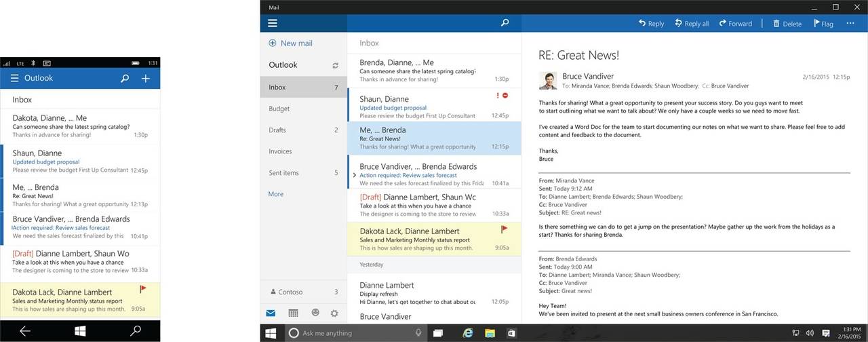Click the red importance mark on Shaun, Dianne email
The height and width of the screenshot is (342, 868).
click(x=498, y=96)
